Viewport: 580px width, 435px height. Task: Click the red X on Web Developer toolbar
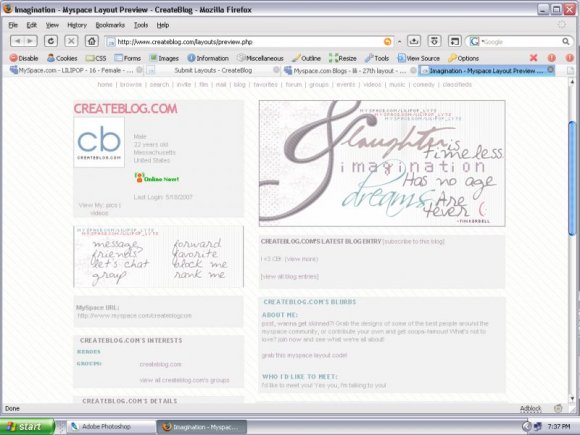[x=533, y=58]
